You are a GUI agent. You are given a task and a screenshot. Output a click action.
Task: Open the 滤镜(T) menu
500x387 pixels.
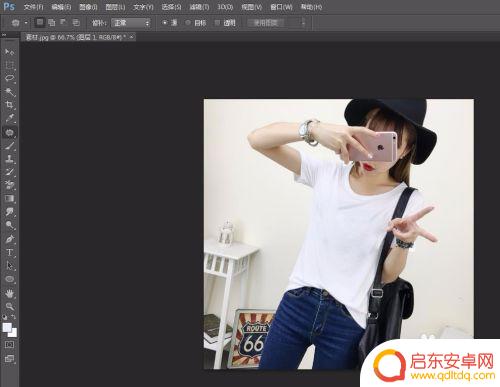coord(199,7)
